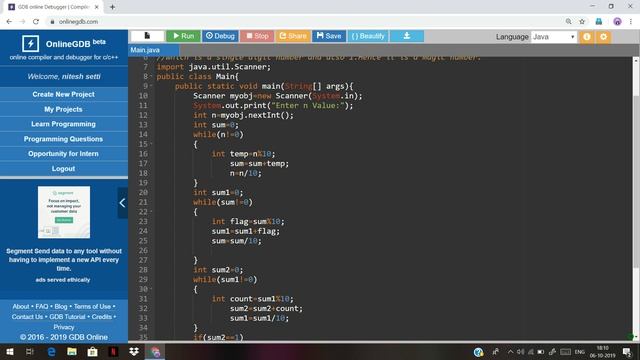Click the browser forward arrow
Screen dimensions: 640x360
22,22
